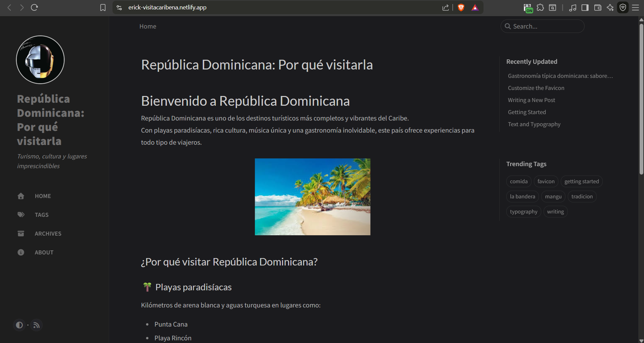The width and height of the screenshot is (644, 343).
Task: Click the Daft Punk avatar image
Action: (x=40, y=60)
